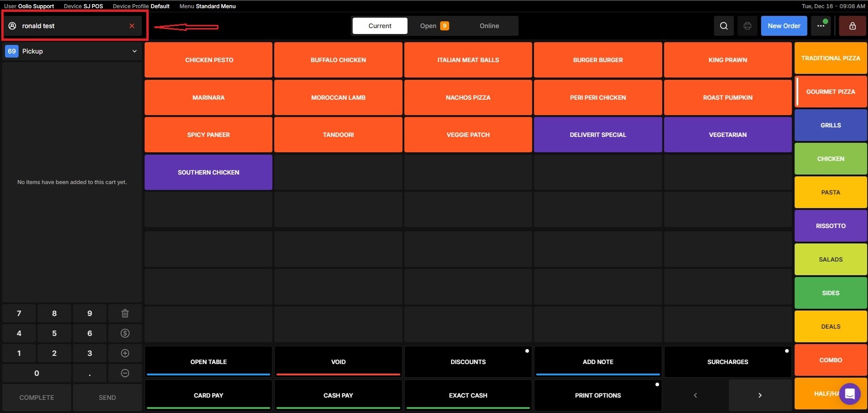Clear the ronald test customer with the red X
868x413 pixels.
pos(132,26)
